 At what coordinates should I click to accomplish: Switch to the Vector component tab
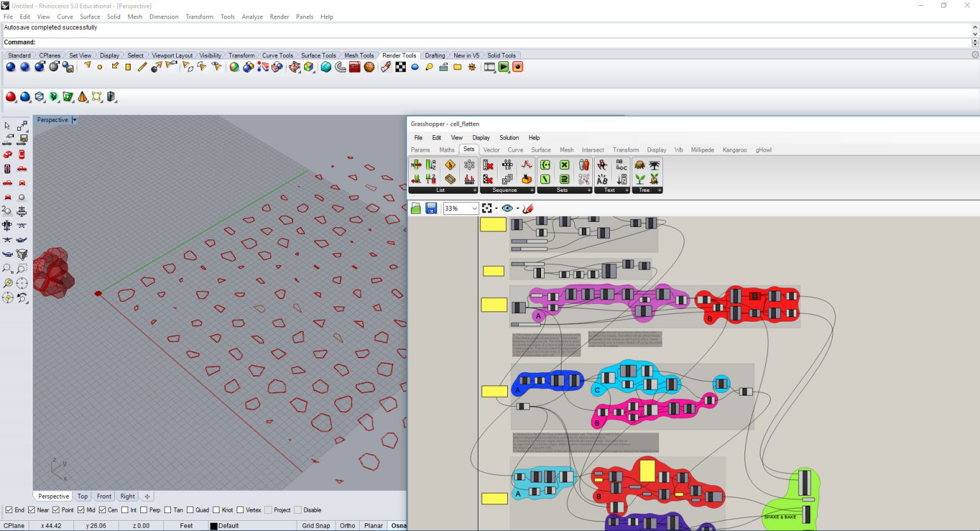tap(491, 150)
